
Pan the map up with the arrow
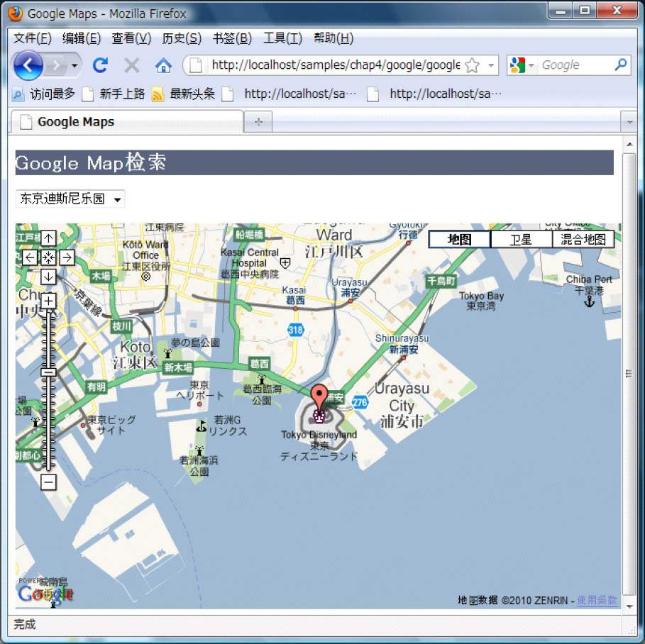coord(48,238)
